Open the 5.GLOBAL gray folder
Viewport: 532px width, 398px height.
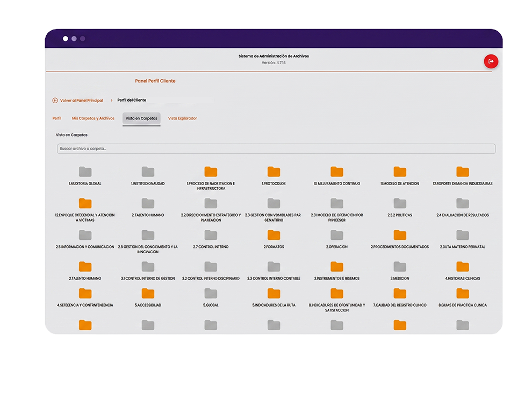pyautogui.click(x=211, y=294)
